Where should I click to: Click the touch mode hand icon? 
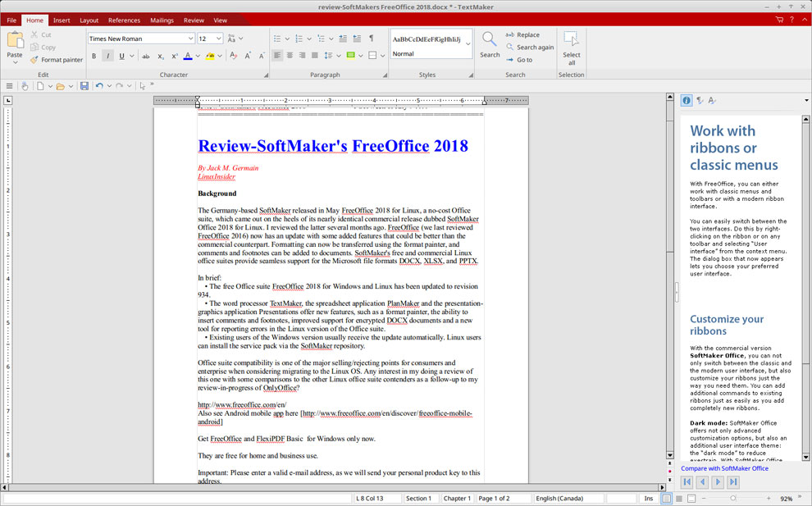point(25,86)
